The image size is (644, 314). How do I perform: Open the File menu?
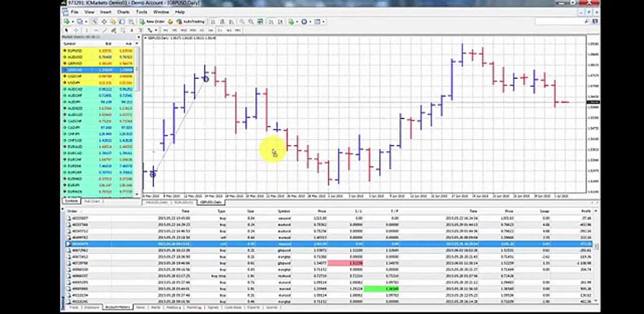click(75, 12)
